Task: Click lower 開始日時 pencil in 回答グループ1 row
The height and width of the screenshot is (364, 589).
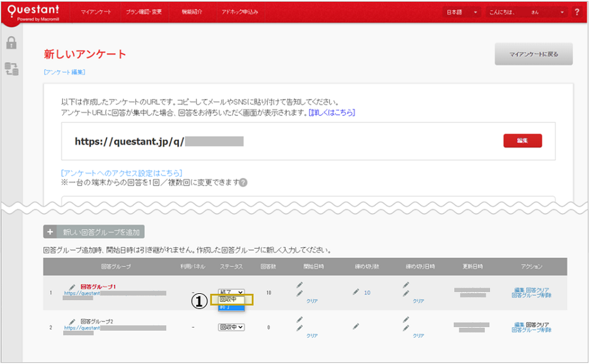Action: pyautogui.click(x=300, y=293)
